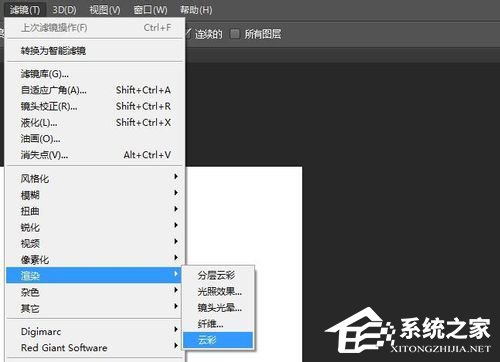Apply the highlighted 云彩 filter

click(218, 340)
